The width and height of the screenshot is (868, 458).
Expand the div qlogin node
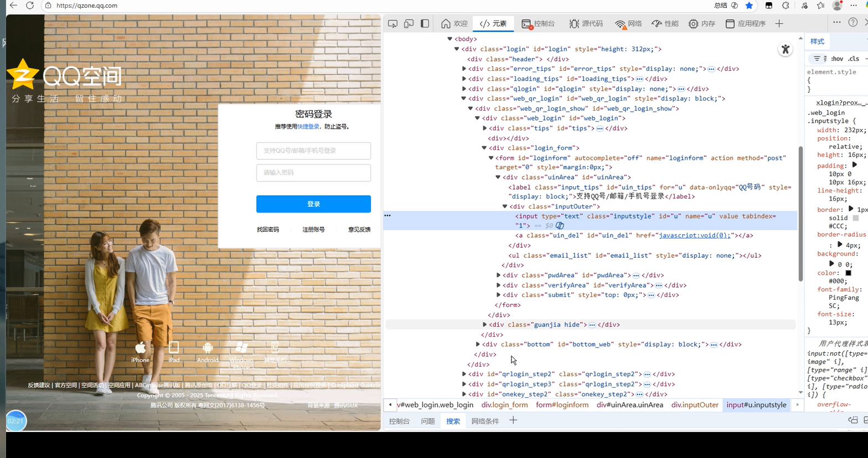[x=464, y=89]
